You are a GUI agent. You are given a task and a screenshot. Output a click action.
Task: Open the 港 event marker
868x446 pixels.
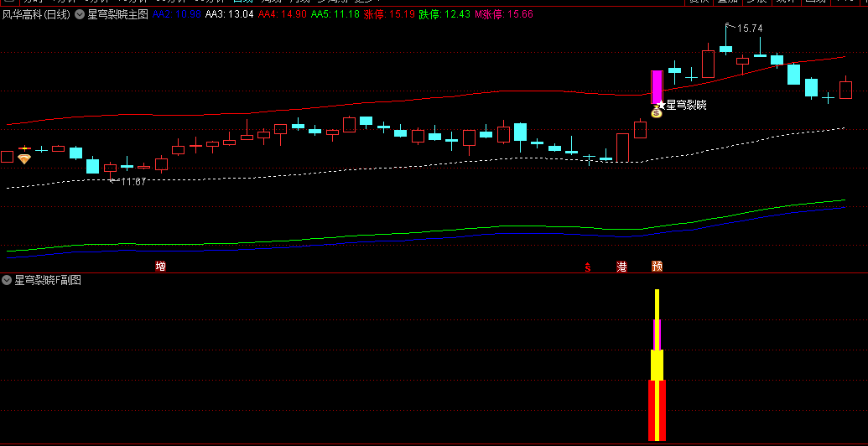pyautogui.click(x=621, y=267)
